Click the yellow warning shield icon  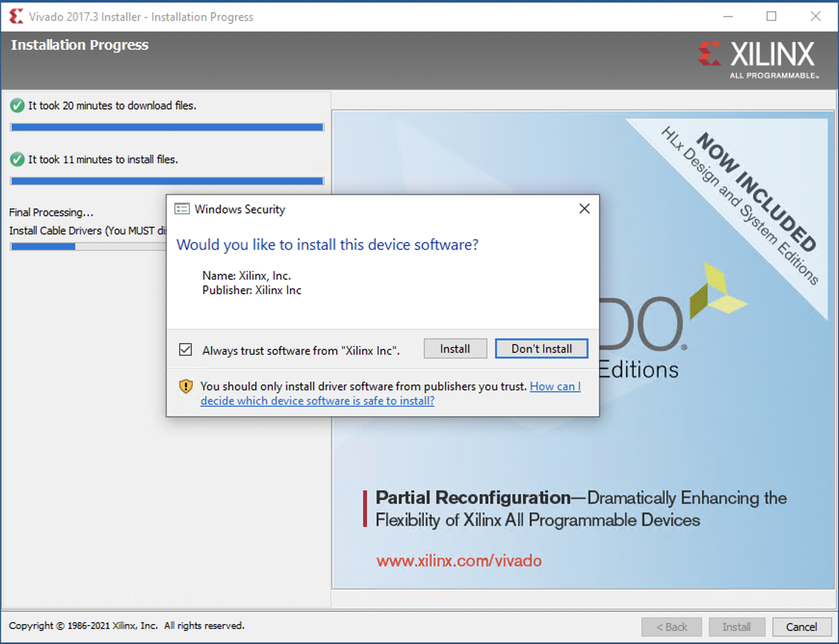click(186, 386)
